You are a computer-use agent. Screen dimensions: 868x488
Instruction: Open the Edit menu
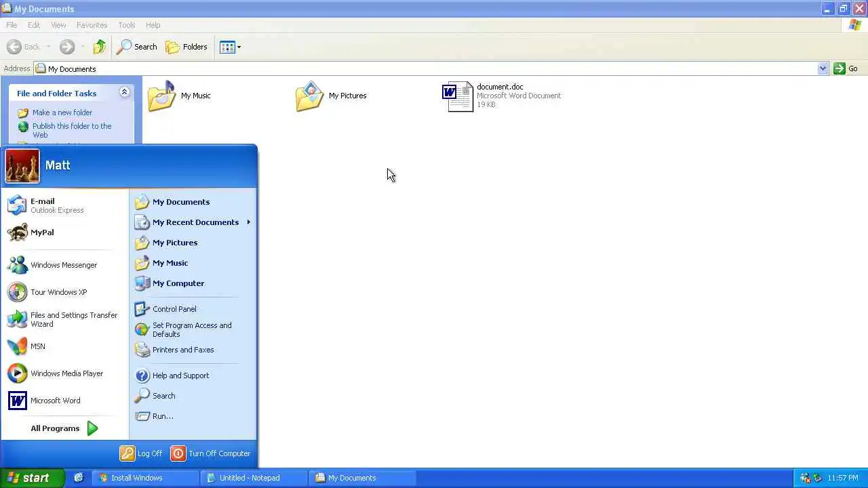point(34,25)
